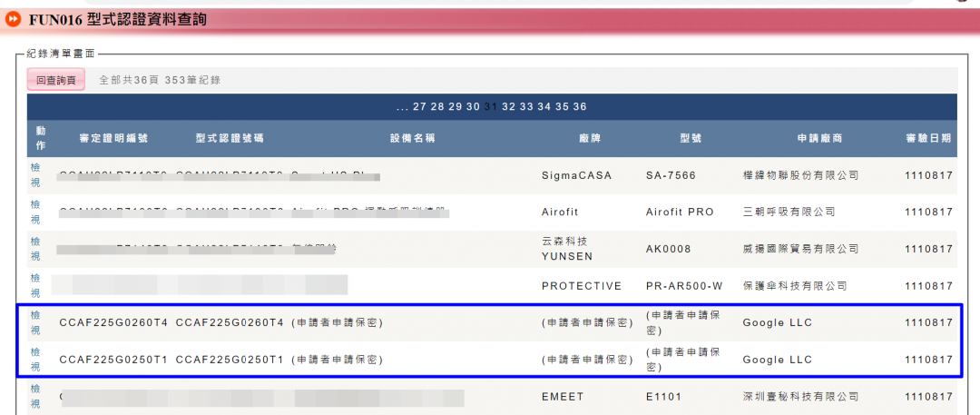980x415 pixels.
Task: Go to page 27 in pagination
Action: (x=419, y=107)
